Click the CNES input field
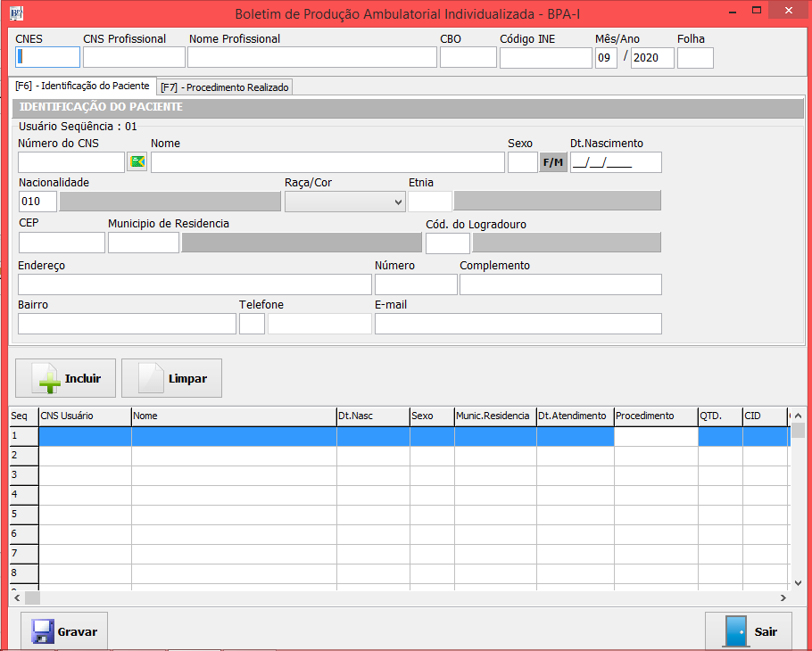This screenshot has height=651, width=812. tap(48, 57)
